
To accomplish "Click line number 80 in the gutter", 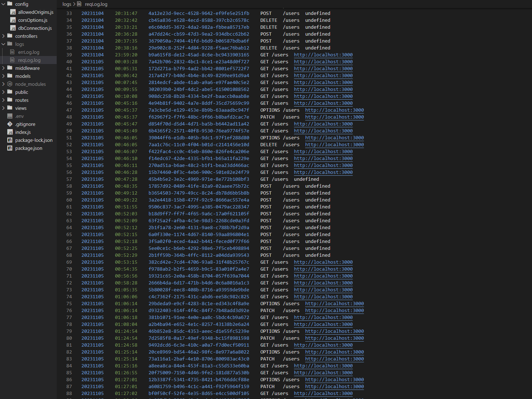I will pyautogui.click(x=69, y=338).
